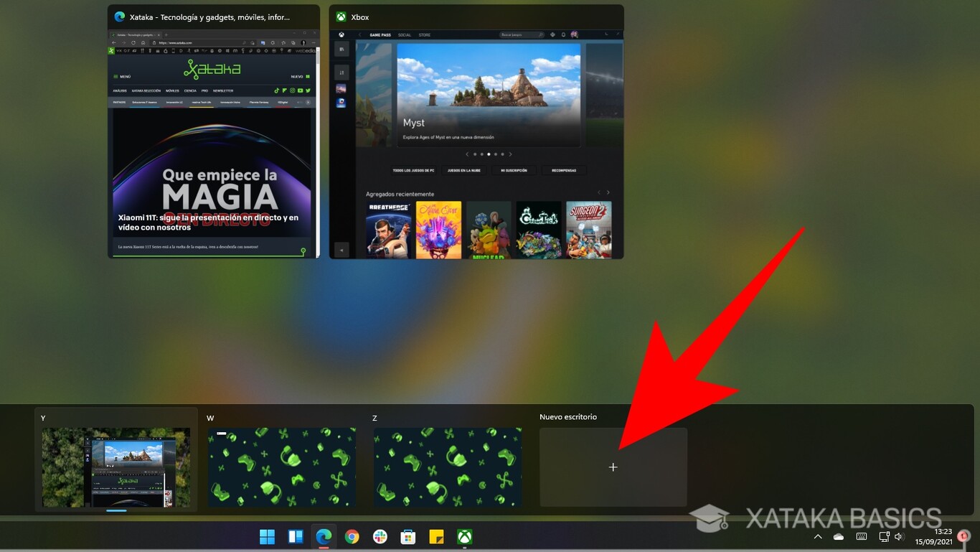
Task: Select the third carousel dot under Myst
Action: [x=489, y=154]
